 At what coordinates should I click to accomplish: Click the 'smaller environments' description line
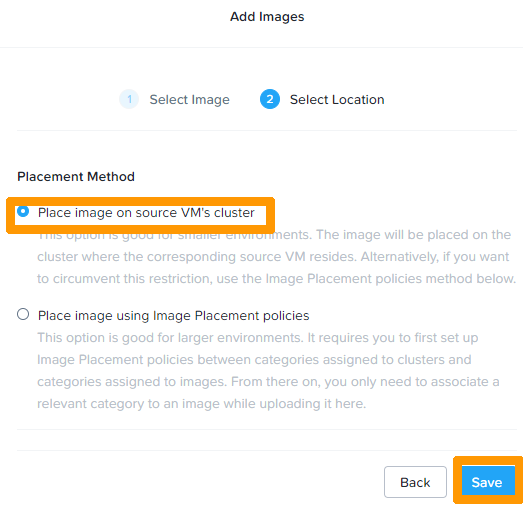(274, 235)
